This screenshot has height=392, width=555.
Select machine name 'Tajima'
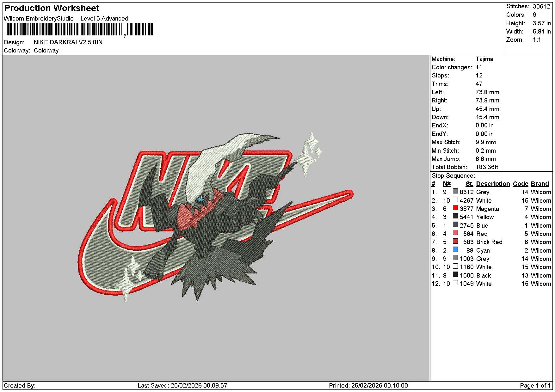pyautogui.click(x=484, y=59)
